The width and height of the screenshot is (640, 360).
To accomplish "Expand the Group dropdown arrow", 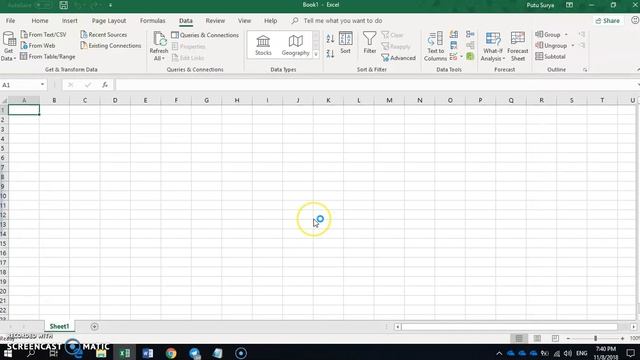I will pyautogui.click(x=566, y=35).
